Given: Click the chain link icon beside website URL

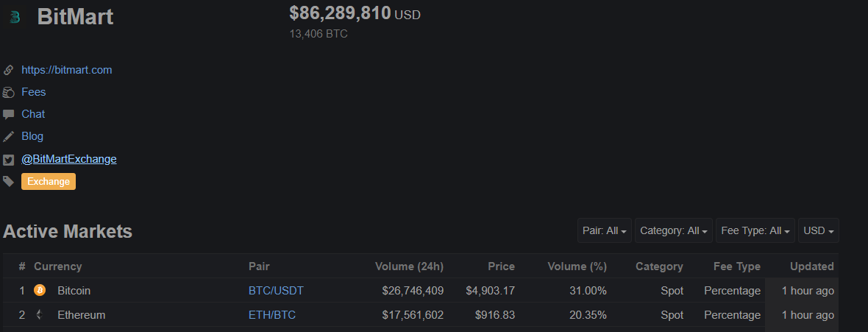Looking at the screenshot, I should point(8,71).
